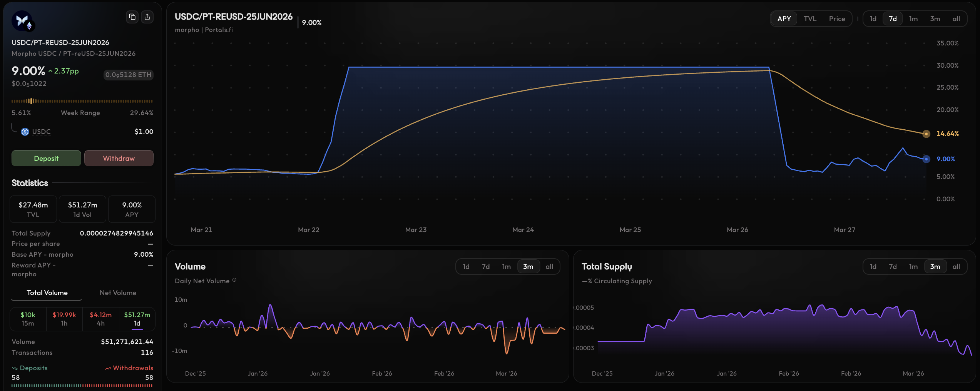Open the Net Volume tab
The height and width of the screenshot is (391, 980).
pos(118,293)
